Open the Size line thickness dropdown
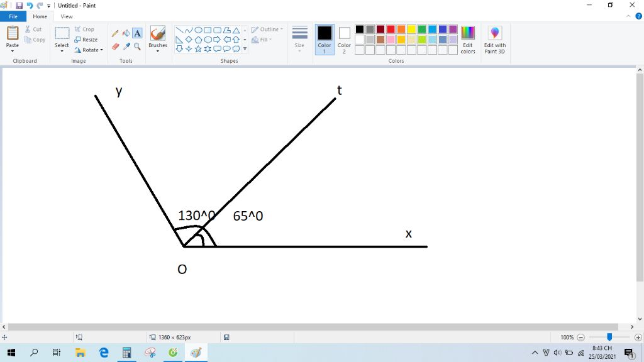 [x=299, y=39]
